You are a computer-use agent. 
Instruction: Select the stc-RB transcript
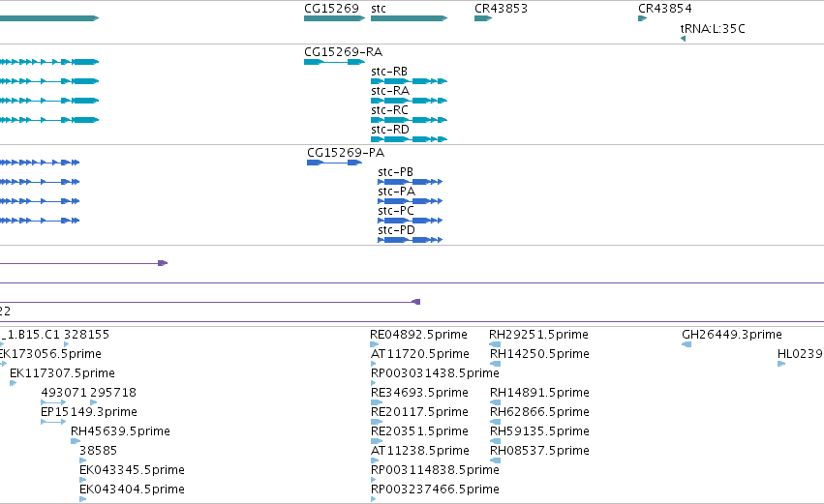(x=409, y=81)
